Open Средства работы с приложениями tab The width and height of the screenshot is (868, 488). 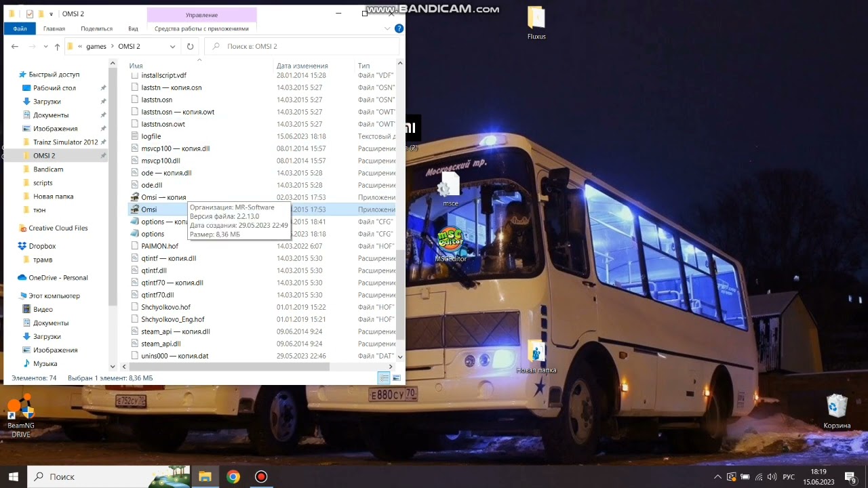pyautogui.click(x=201, y=28)
